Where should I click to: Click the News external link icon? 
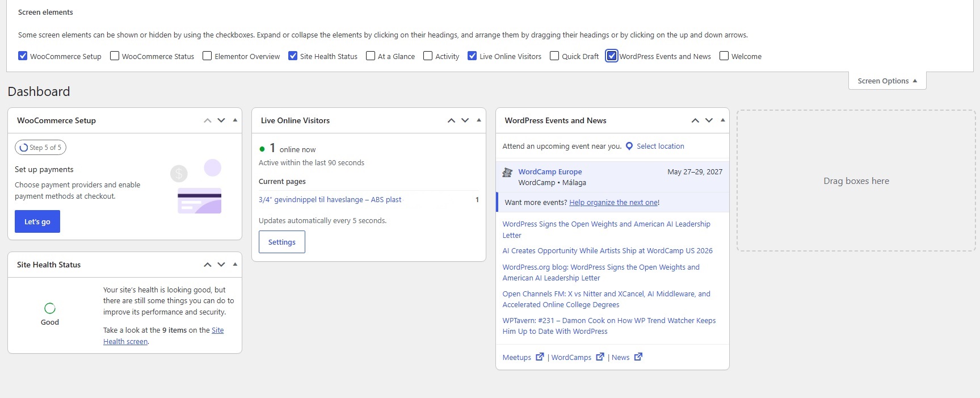[638, 357]
